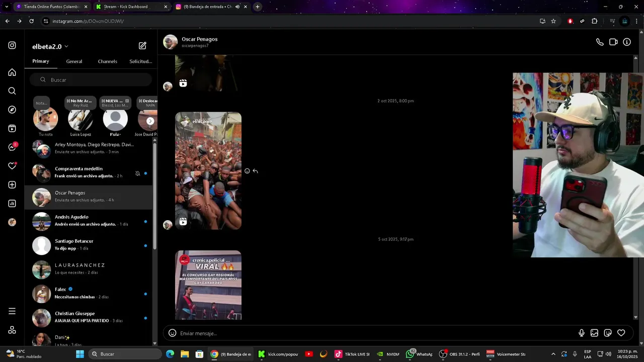Click the taskbar Buscar search box

pyautogui.click(x=126, y=354)
